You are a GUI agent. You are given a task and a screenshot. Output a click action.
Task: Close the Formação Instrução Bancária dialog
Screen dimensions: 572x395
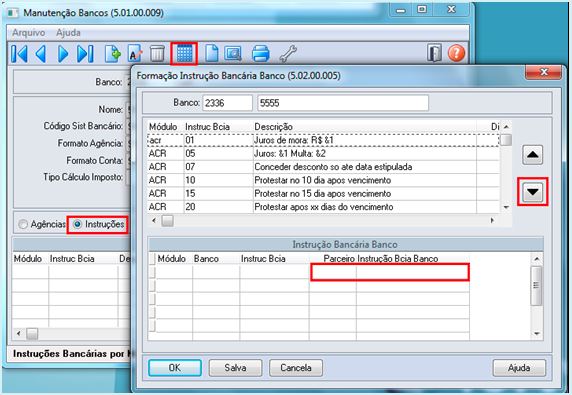pyautogui.click(x=544, y=72)
